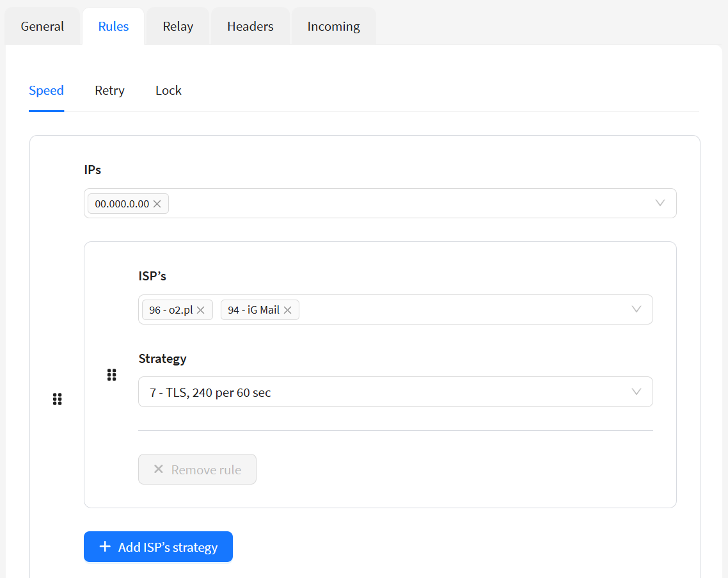
Task: Remove the 94 - iG Mail ISP tag
Action: (288, 310)
